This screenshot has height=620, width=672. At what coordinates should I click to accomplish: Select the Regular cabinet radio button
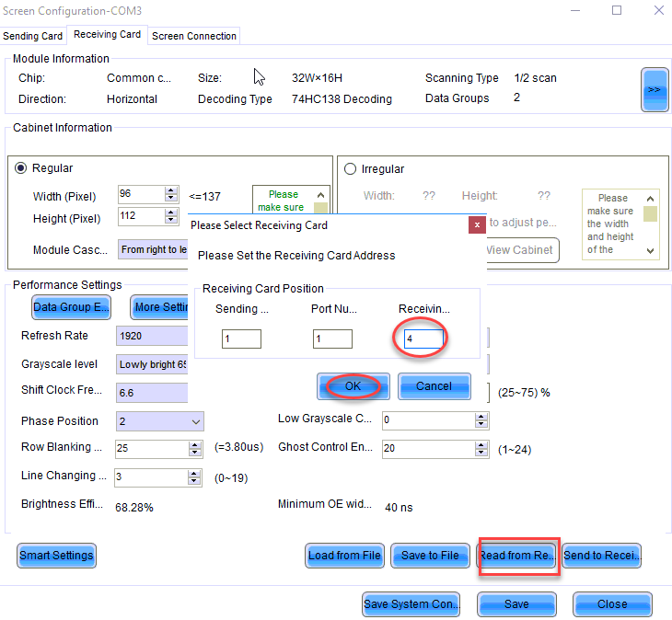[20, 167]
